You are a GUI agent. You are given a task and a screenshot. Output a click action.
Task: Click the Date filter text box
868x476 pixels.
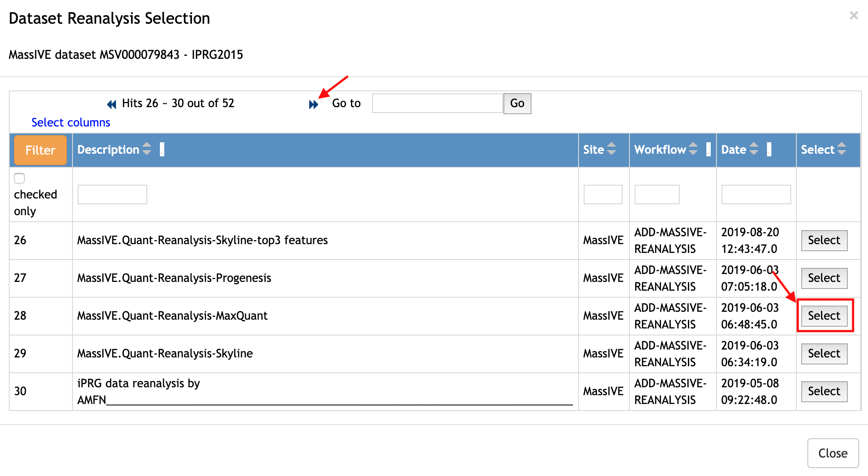coord(756,195)
